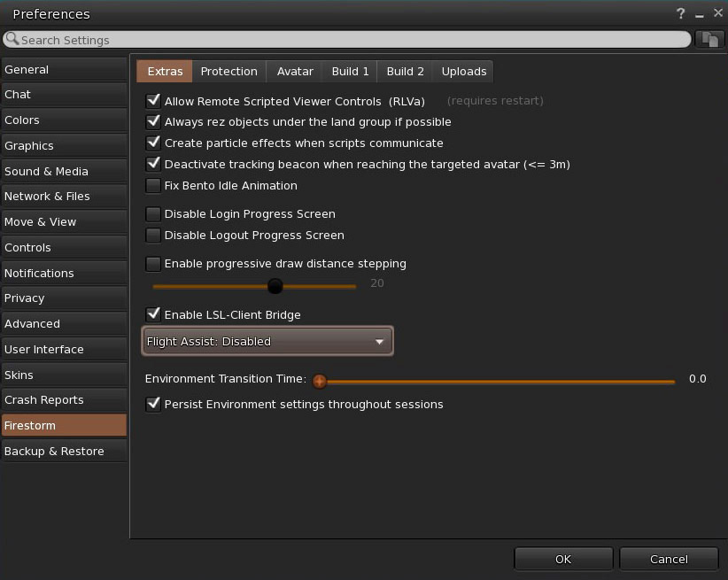Image resolution: width=728 pixels, height=580 pixels.
Task: Open the help question mark icon
Action: tap(680, 14)
